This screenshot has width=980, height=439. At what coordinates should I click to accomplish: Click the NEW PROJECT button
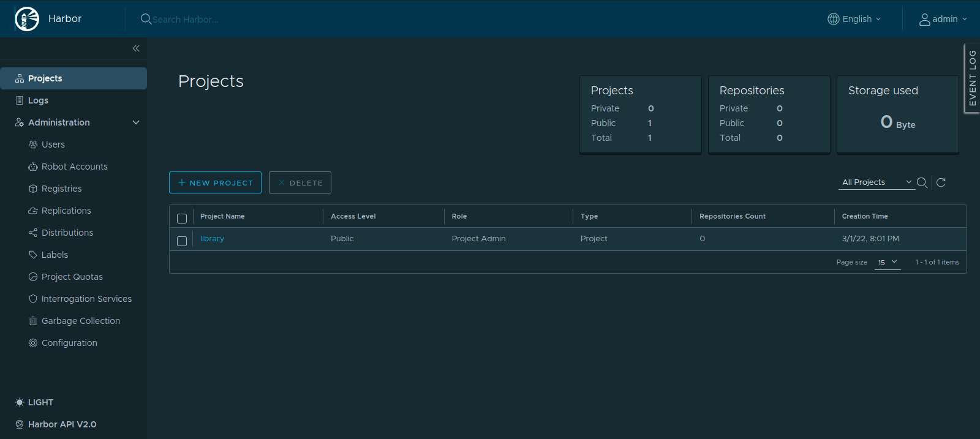pyautogui.click(x=215, y=182)
